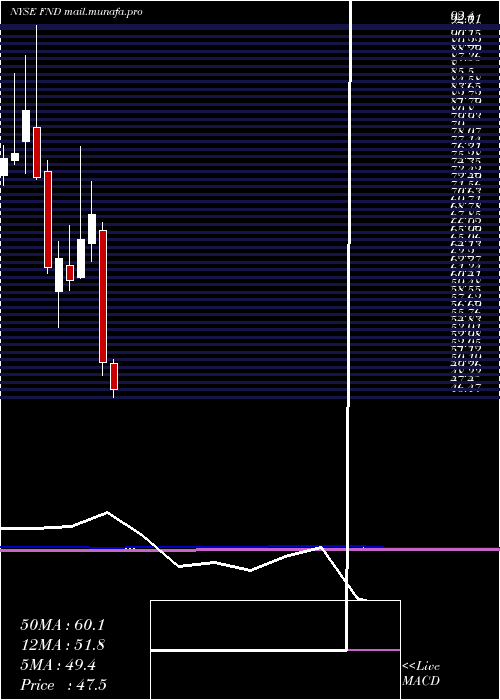Click the last red candlestick at the chart low
Viewport: 500px width, 700px height.
coord(114,376)
